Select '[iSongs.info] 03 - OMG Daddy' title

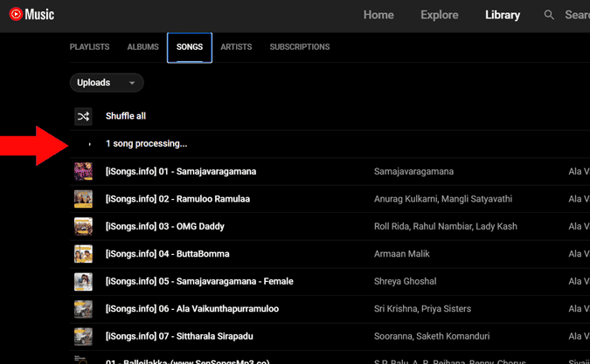pos(165,226)
